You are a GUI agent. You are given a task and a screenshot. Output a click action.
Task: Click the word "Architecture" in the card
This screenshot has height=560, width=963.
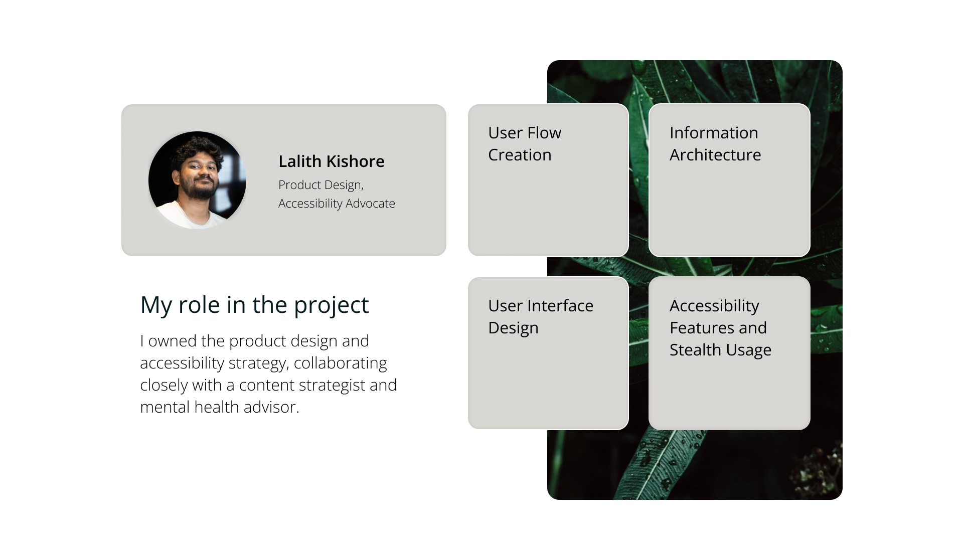pyautogui.click(x=715, y=155)
